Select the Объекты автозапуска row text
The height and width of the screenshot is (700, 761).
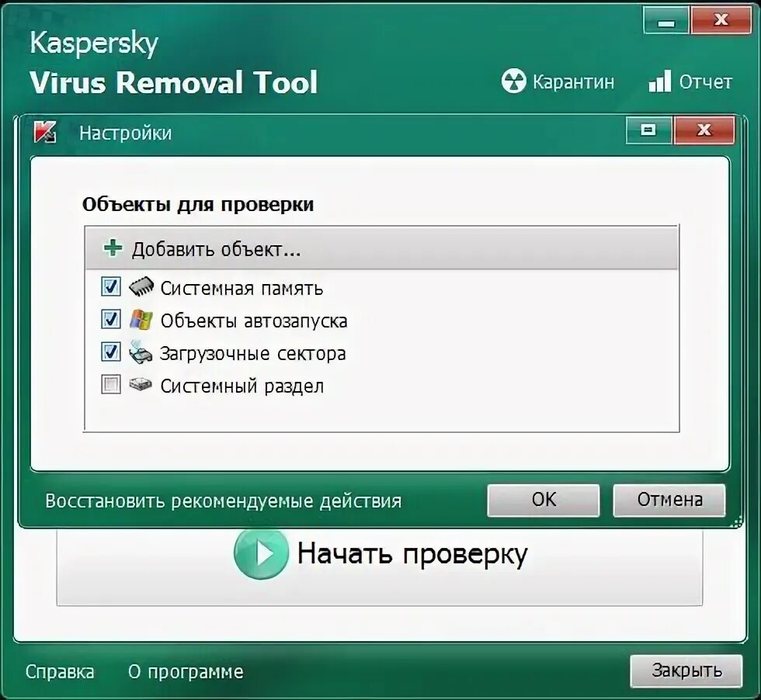[x=254, y=321]
